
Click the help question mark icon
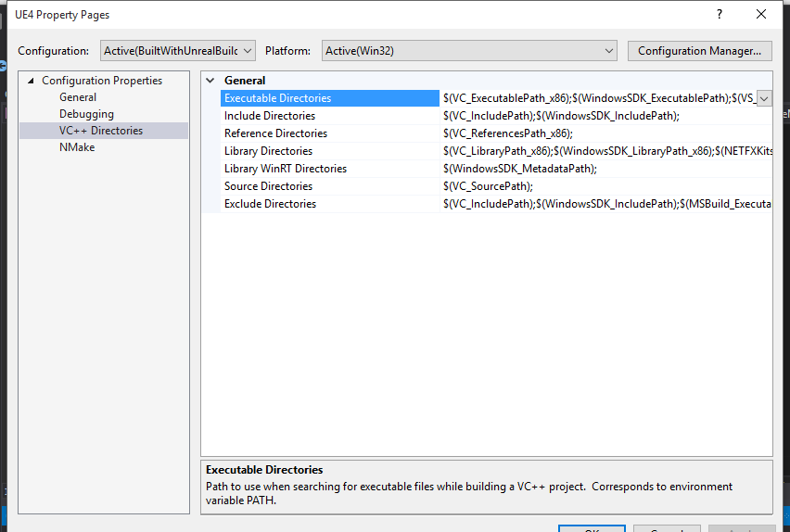[x=720, y=14]
